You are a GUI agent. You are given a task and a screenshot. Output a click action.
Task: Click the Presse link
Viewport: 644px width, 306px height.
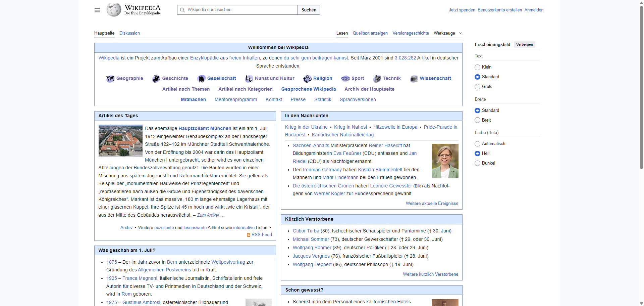298,100
